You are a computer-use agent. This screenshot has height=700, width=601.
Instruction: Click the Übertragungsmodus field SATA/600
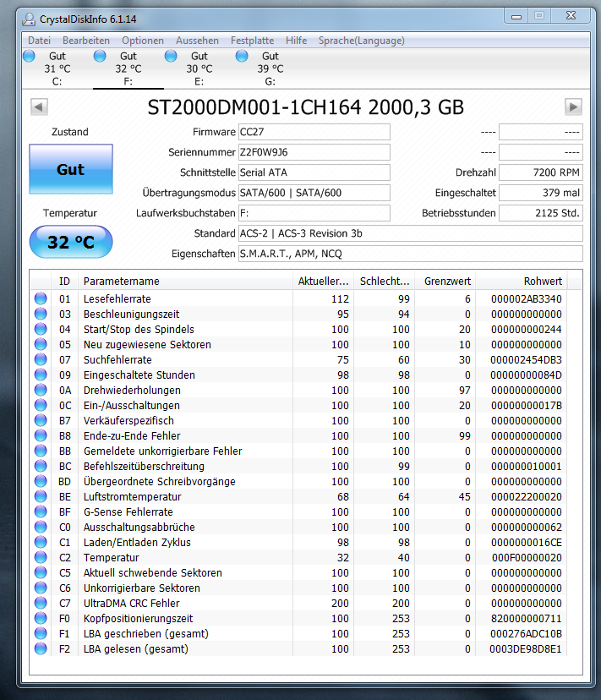pos(314,193)
